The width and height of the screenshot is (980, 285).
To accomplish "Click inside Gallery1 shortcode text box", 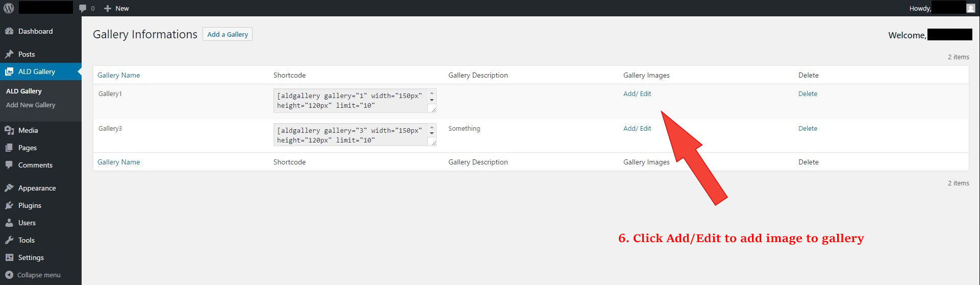I will (351, 101).
